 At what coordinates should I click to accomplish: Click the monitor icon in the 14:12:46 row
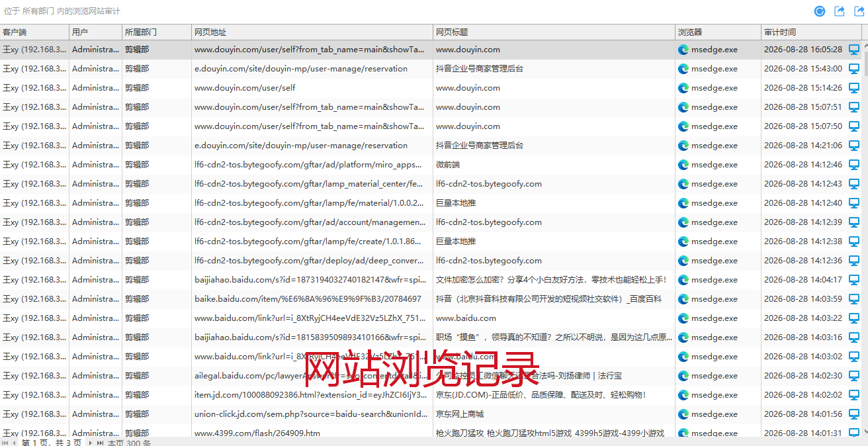(x=854, y=165)
